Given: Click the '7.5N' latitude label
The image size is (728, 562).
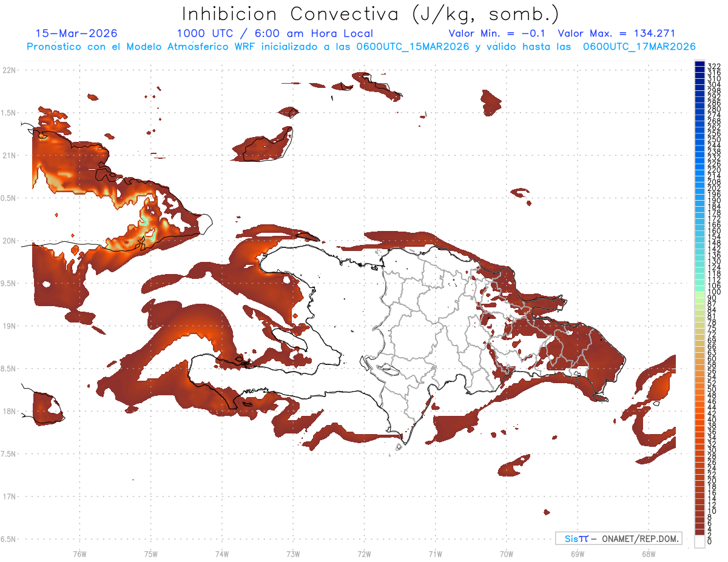Looking at the screenshot, I should tap(9, 454).
